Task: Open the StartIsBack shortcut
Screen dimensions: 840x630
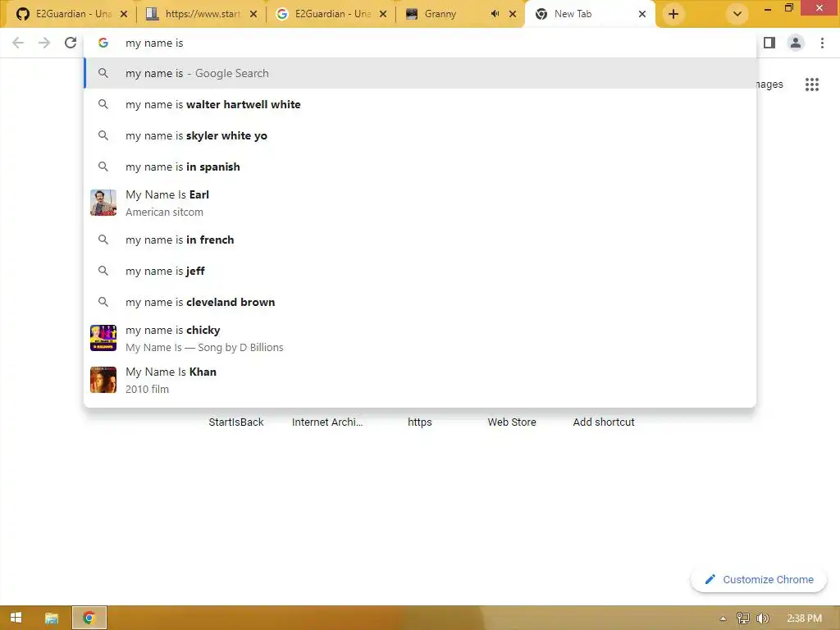Action: pos(235,422)
